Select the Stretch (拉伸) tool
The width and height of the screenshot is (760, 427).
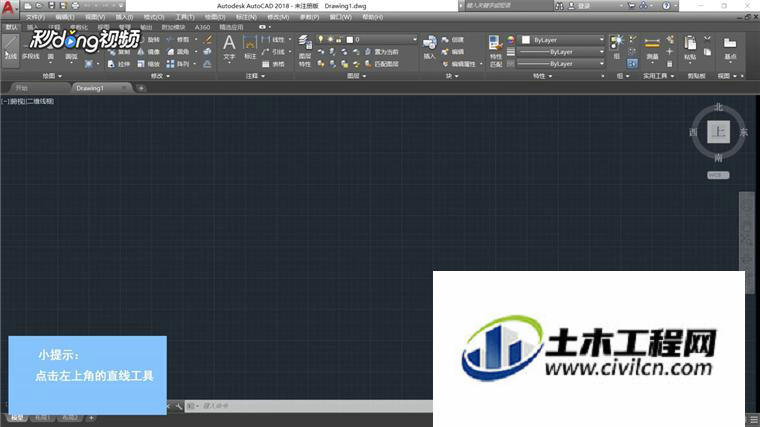click(119, 64)
